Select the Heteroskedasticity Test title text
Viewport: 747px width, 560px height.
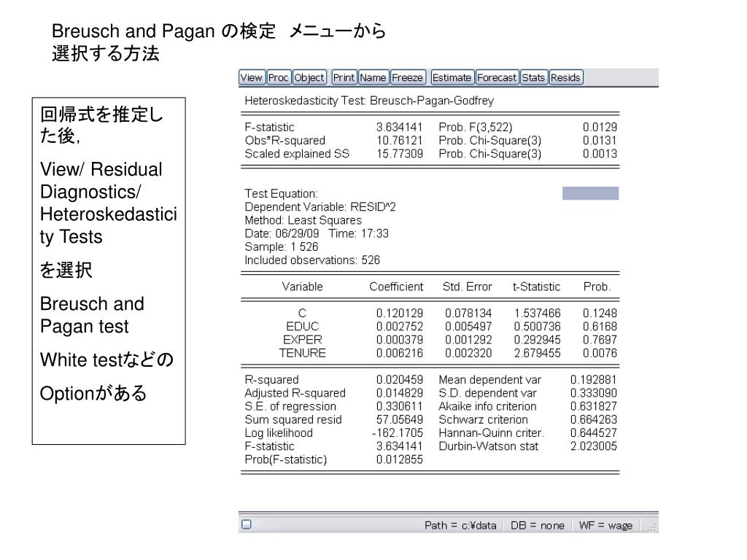(x=369, y=101)
